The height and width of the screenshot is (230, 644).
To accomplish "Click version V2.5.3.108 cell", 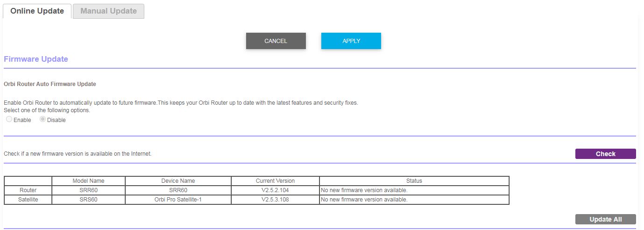I will [276, 200].
